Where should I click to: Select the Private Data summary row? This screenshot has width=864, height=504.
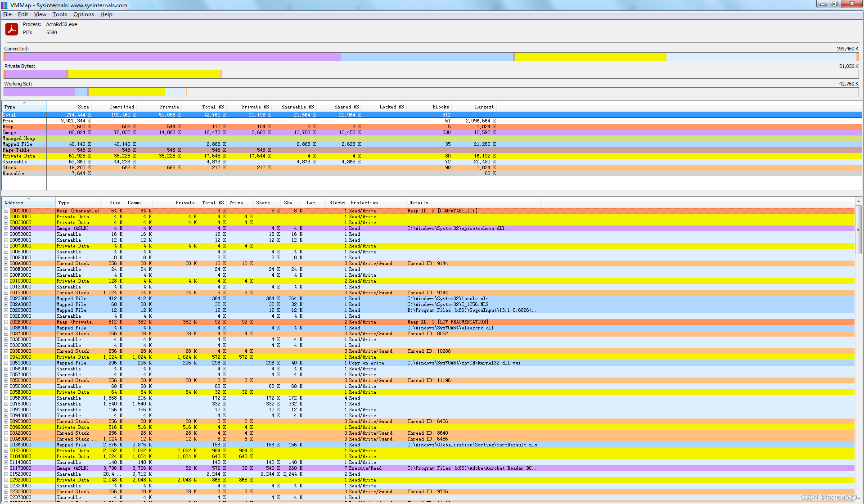pos(432,156)
